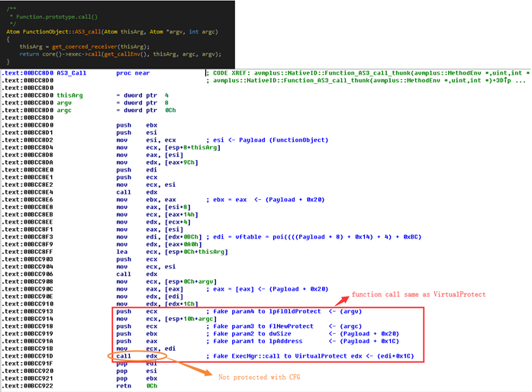Click the fake param2 dwSize comment
The image size is (532, 392).
303,334
